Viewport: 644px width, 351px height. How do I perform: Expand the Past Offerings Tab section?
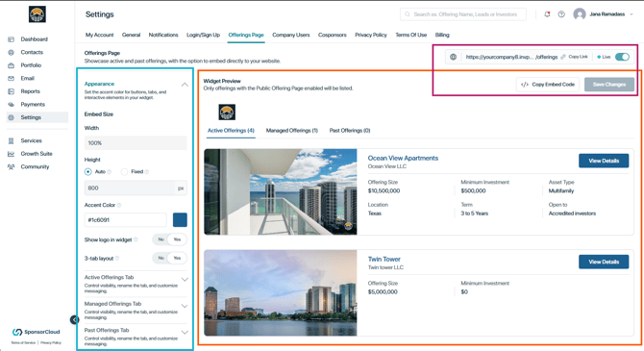(185, 332)
